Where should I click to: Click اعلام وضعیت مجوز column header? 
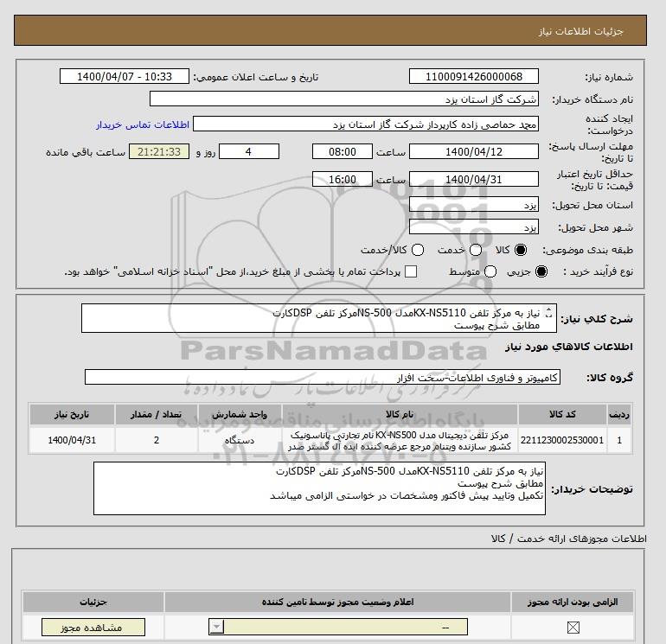point(337,602)
